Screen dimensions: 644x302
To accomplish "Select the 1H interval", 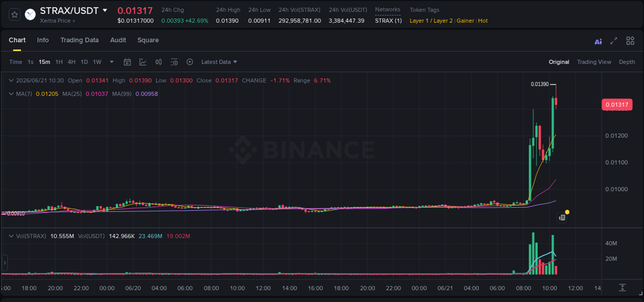I will [x=59, y=62].
